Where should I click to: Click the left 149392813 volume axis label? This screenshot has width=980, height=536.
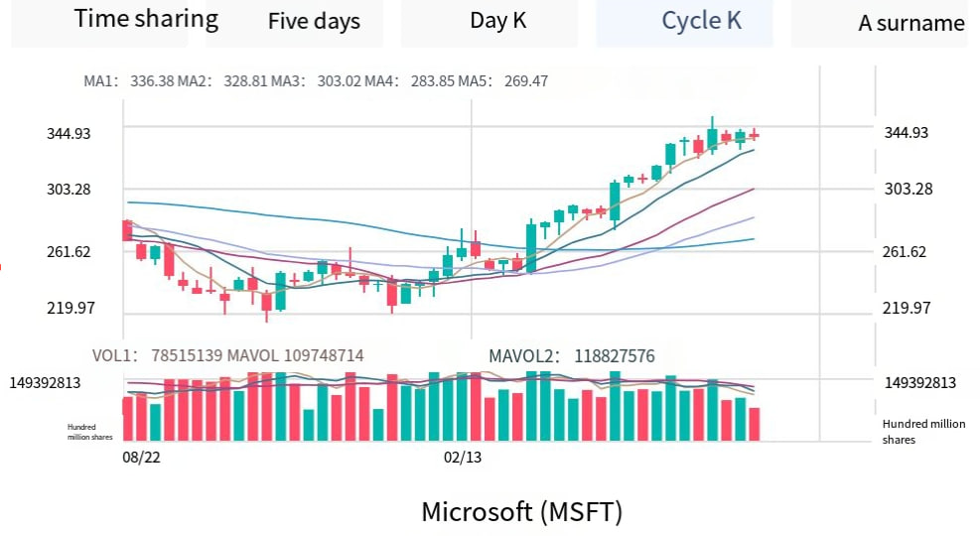60,382
